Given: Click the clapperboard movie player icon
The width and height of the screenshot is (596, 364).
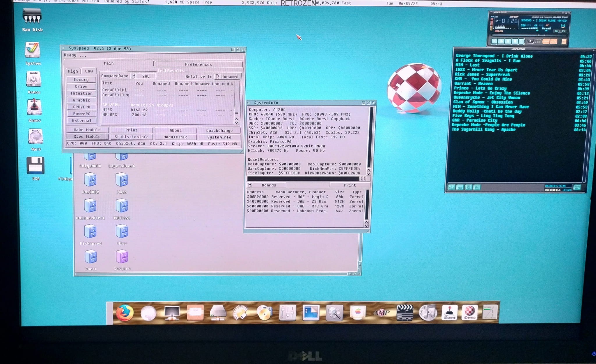Looking at the screenshot, I should [405, 312].
